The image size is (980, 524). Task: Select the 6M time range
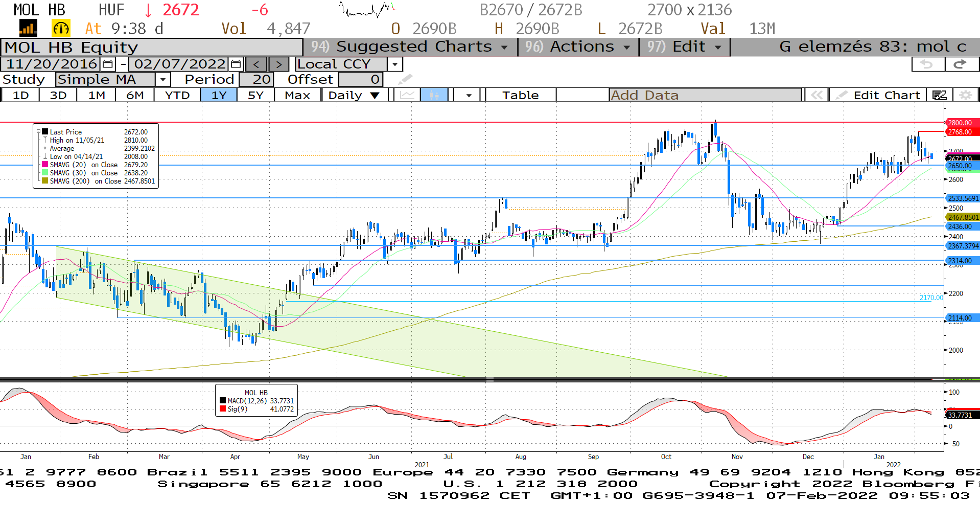[135, 95]
